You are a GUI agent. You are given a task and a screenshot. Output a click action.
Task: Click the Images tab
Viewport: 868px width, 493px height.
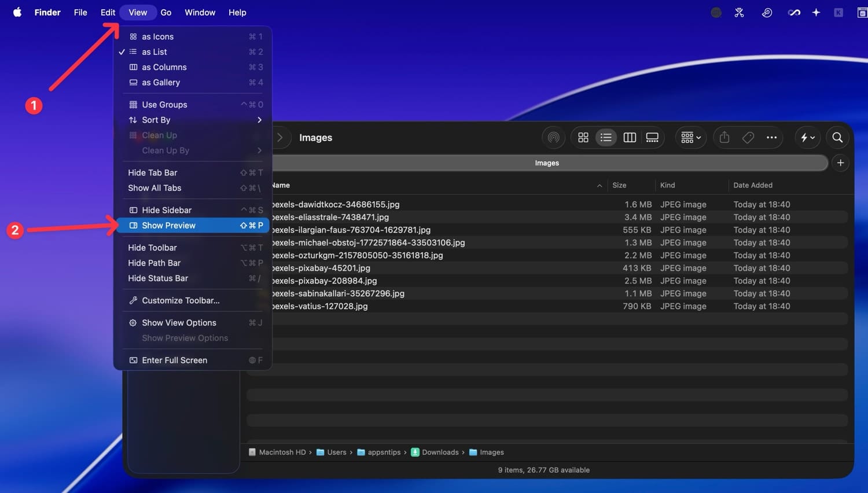pos(547,163)
